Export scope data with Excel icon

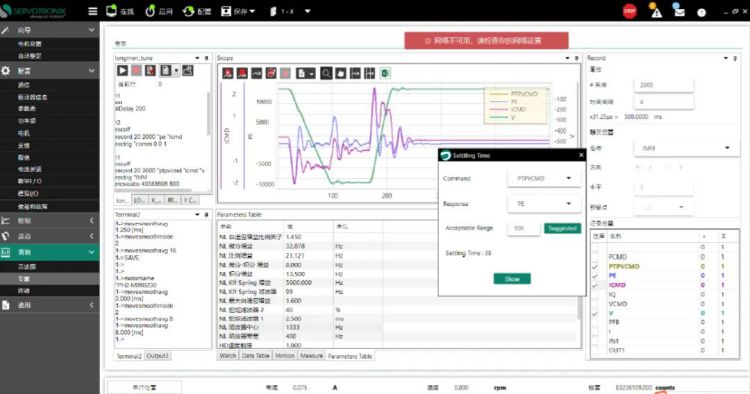(x=385, y=73)
